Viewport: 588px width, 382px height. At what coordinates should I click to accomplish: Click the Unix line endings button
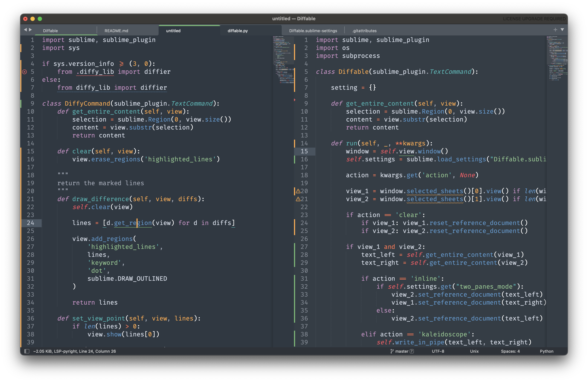(x=474, y=351)
